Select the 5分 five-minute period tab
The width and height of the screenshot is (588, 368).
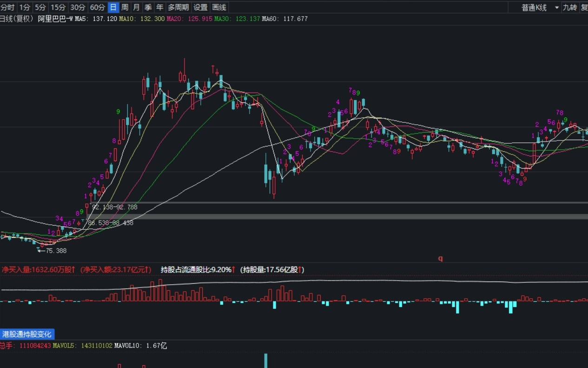coord(40,7)
